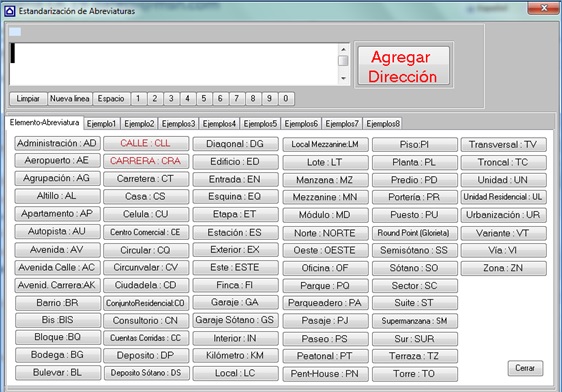Select Local Mezzanine:LM
Viewport: 562px width, 392px height.
click(325, 145)
